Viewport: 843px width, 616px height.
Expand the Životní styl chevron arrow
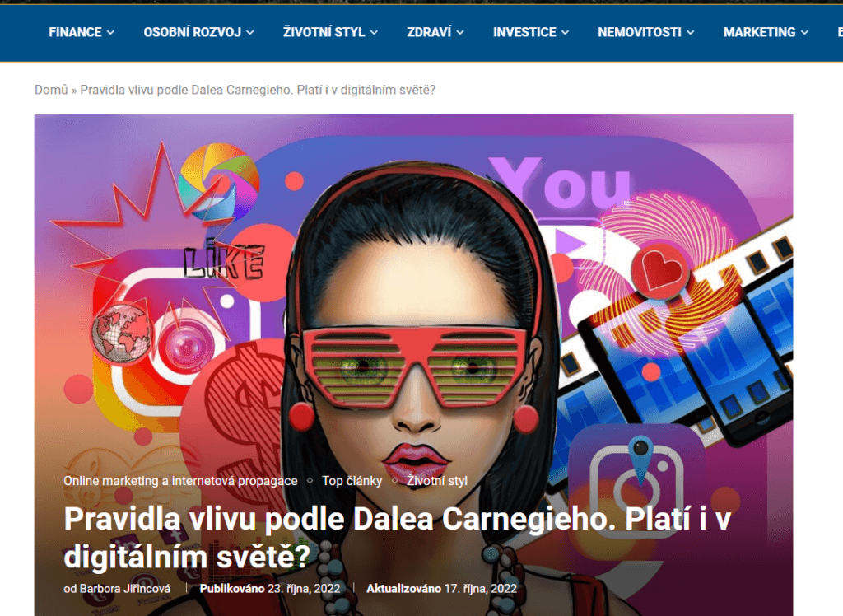[x=374, y=33]
